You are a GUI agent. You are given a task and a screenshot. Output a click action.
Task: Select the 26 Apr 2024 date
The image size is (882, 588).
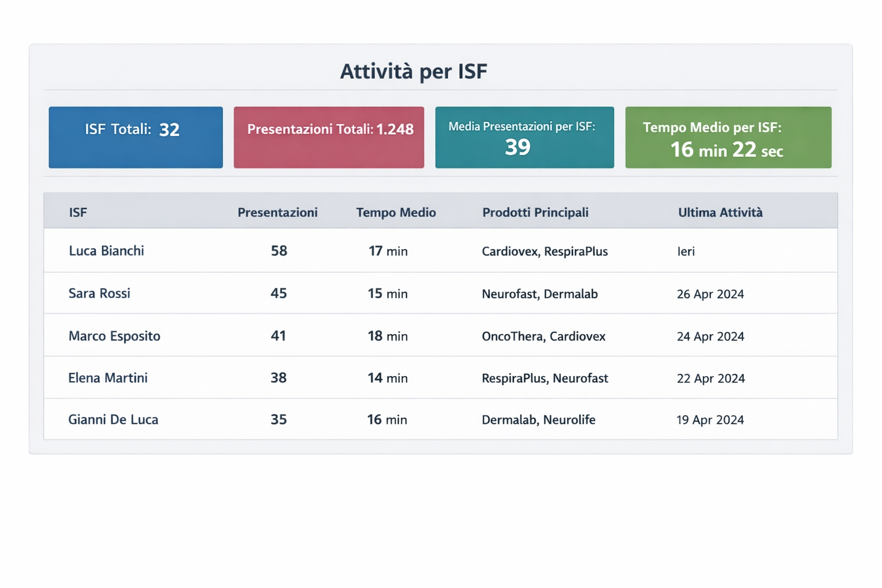[x=710, y=294]
